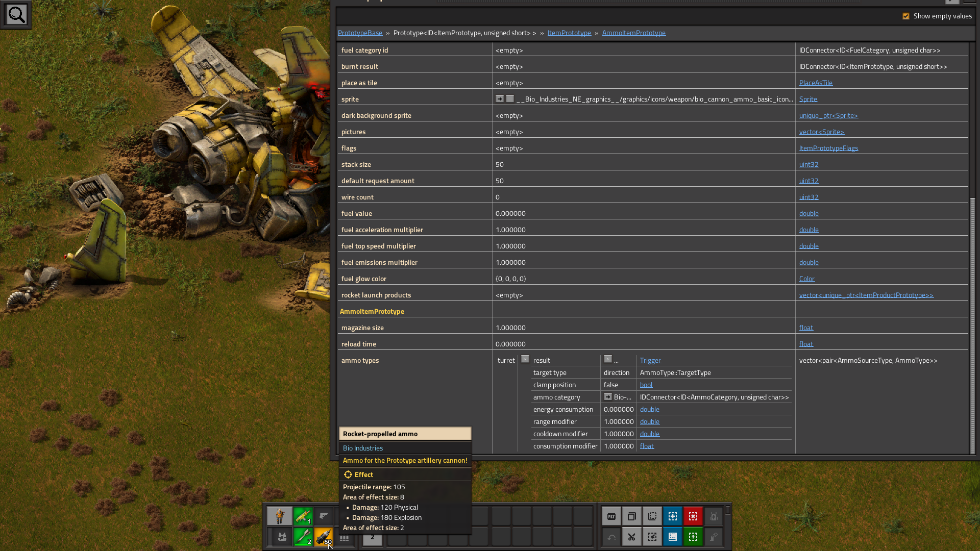Open the AmmoItemPrototype breadcrumb link
This screenshot has width=980, height=551.
tap(633, 33)
